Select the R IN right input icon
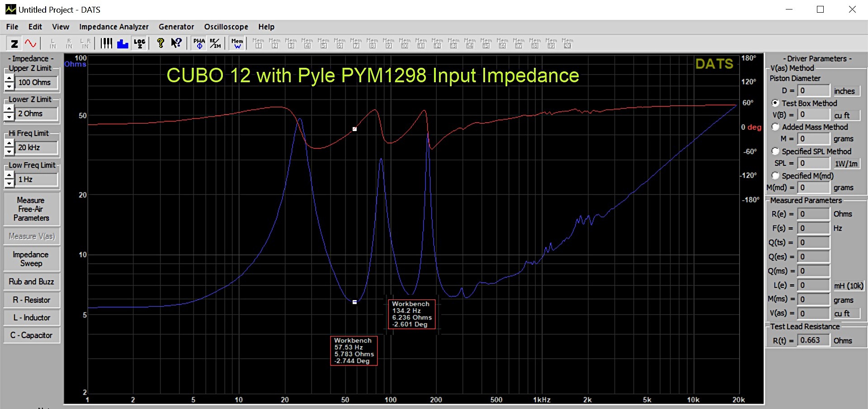 point(69,43)
